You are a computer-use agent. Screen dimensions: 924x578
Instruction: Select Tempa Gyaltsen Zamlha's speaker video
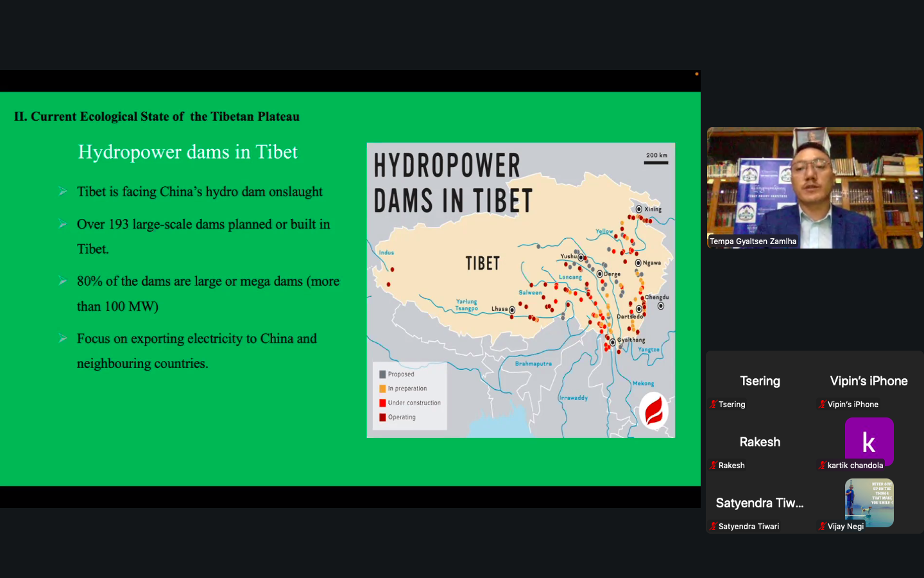point(814,188)
